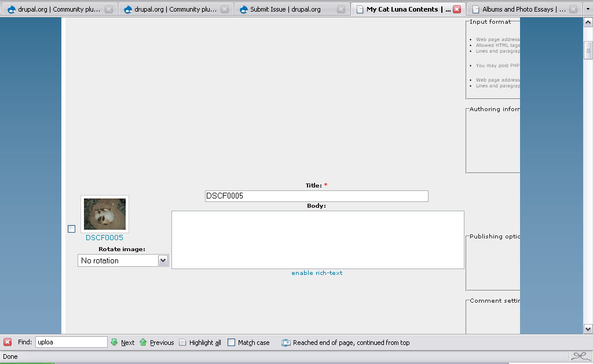Click the scrollbar up arrow

588,23
